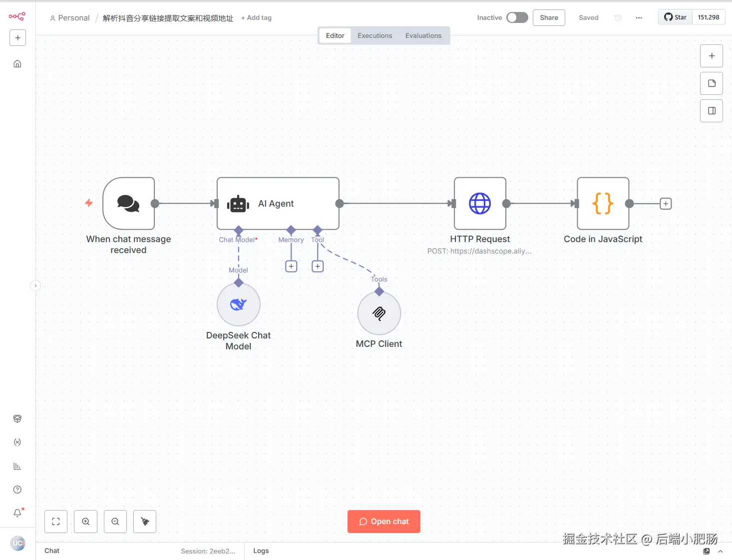Click the Saved status text

[589, 18]
